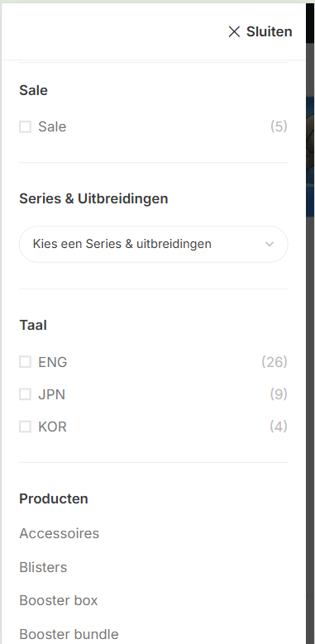
Task: Click the X icon beside Sluiten
Action: (234, 31)
